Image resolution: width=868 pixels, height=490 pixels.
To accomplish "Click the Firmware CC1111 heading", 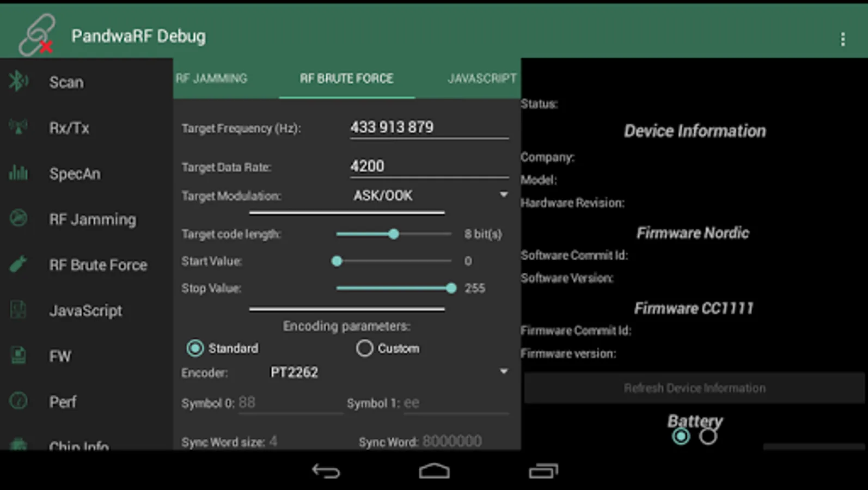I will click(x=694, y=308).
